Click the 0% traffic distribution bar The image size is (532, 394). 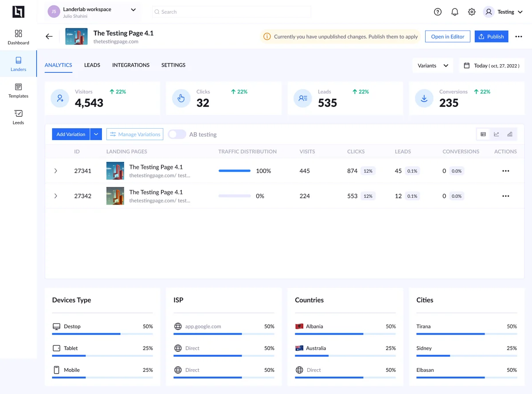[235, 196]
